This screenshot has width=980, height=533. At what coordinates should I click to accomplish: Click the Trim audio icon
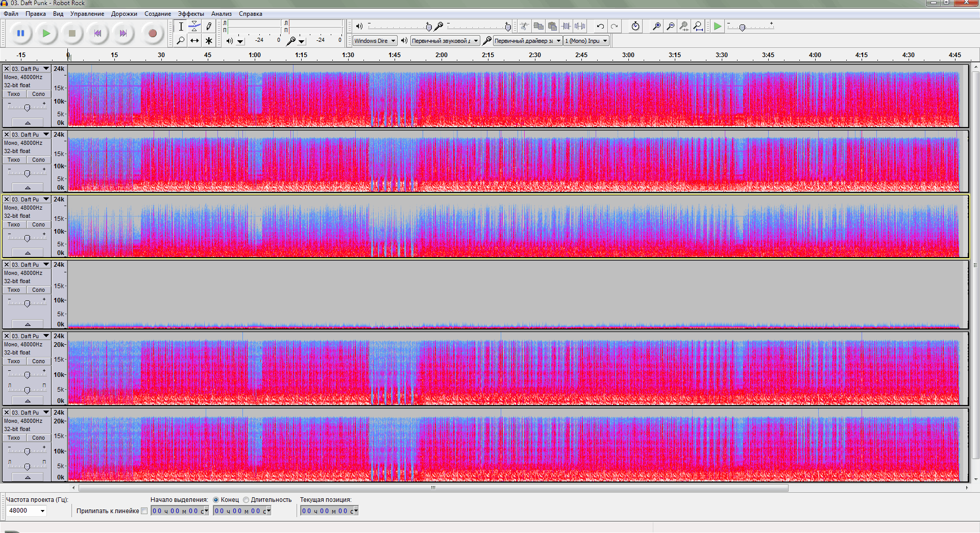coord(566,27)
